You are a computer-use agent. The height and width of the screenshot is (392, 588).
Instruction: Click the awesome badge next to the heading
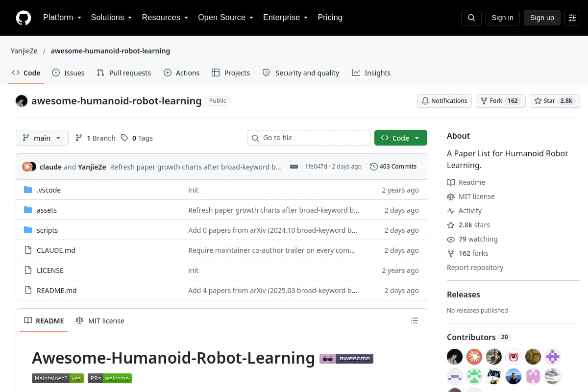click(346, 359)
